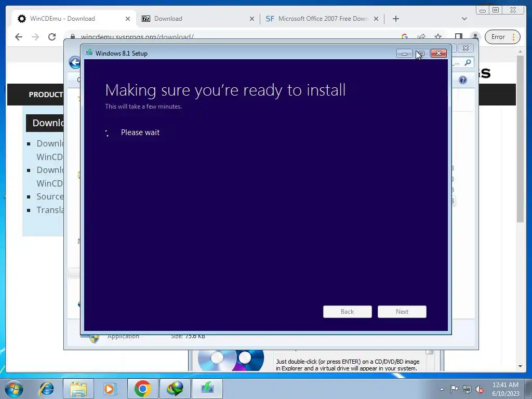Click the PRODUCTS menu on the website
The width and height of the screenshot is (532, 399).
click(x=46, y=95)
